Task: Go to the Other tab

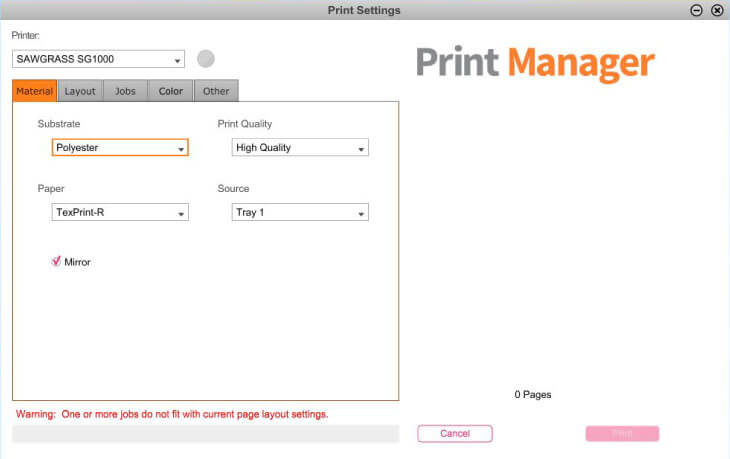Action: click(x=216, y=91)
